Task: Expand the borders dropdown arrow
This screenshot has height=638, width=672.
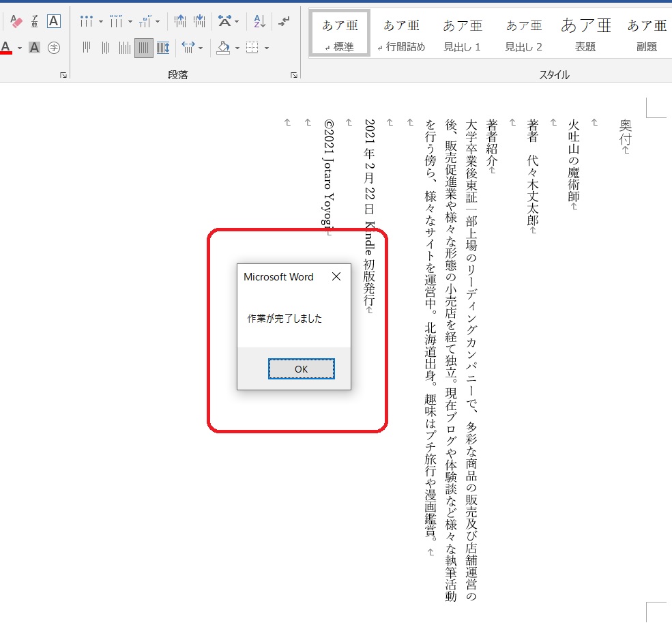Action: click(267, 48)
